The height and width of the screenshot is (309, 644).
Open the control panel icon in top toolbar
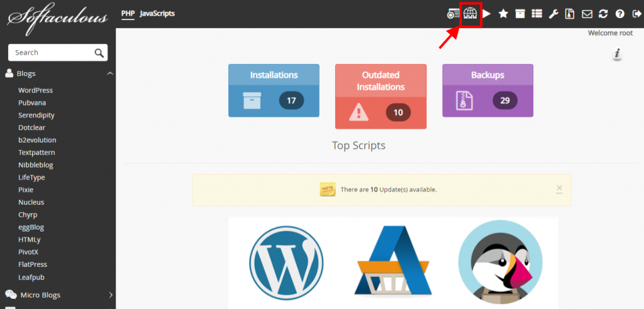tap(453, 14)
